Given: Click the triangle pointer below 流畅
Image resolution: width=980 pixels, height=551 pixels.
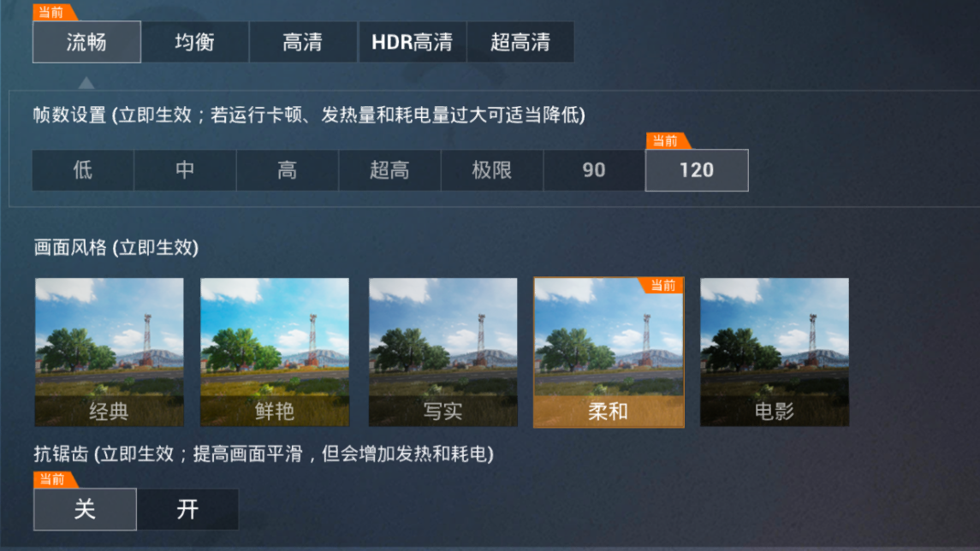Looking at the screenshot, I should point(86,82).
